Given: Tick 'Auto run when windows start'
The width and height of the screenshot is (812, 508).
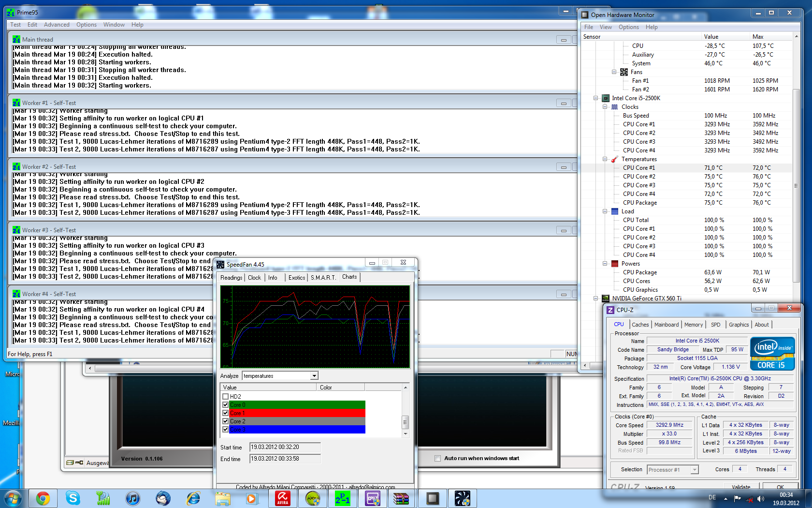Looking at the screenshot, I should (x=437, y=458).
